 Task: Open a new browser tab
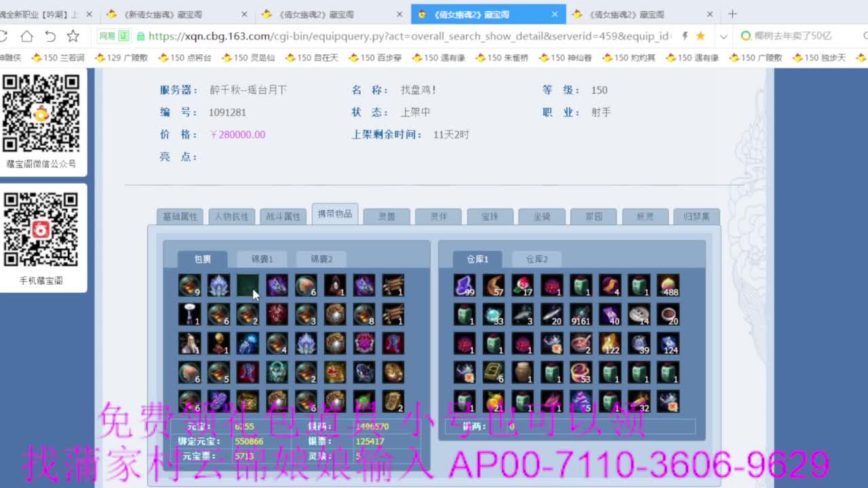click(732, 14)
